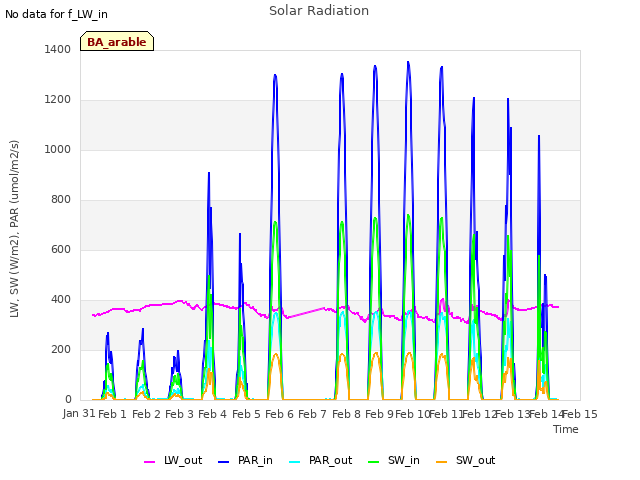
Task: Click the LW_out legend label
Action: (x=183, y=460)
